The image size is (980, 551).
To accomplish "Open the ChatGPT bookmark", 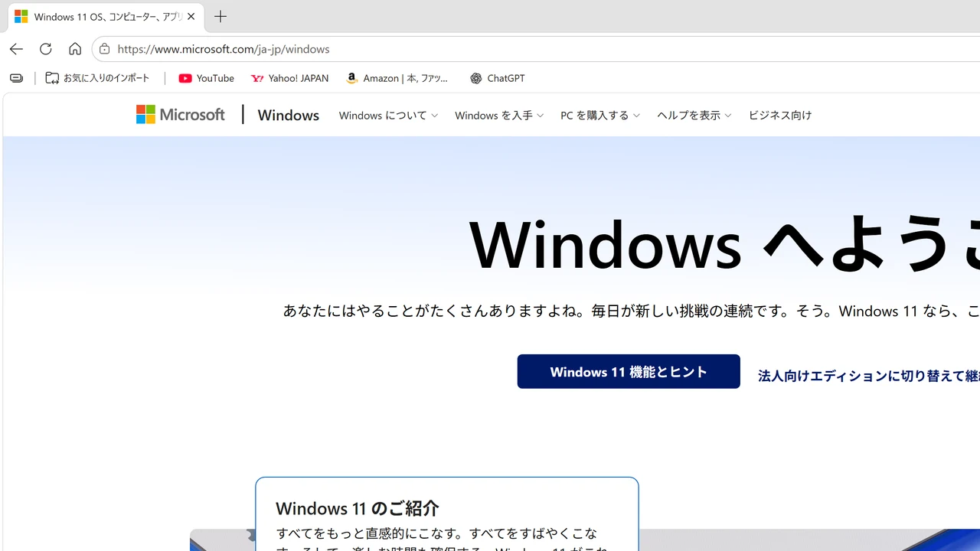I will pos(498,78).
